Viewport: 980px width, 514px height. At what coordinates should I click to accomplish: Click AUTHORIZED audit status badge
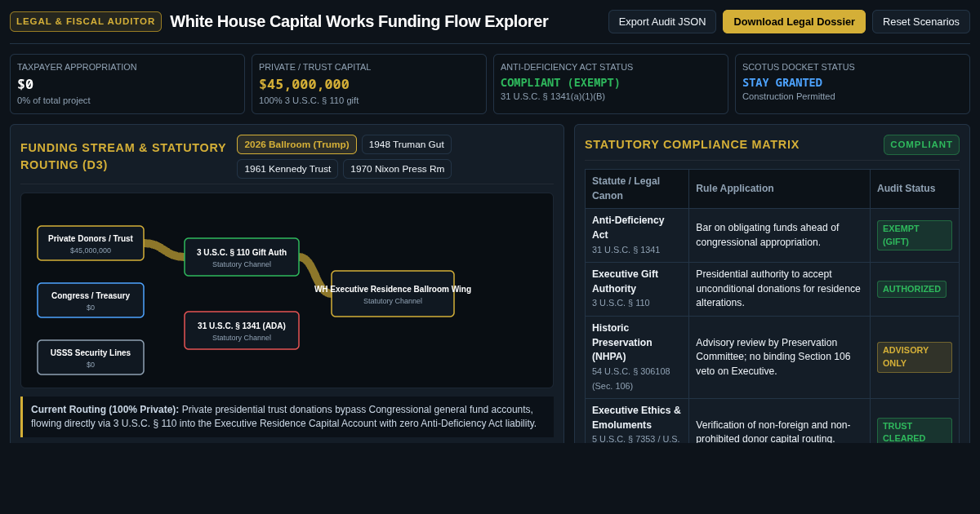[x=911, y=289]
